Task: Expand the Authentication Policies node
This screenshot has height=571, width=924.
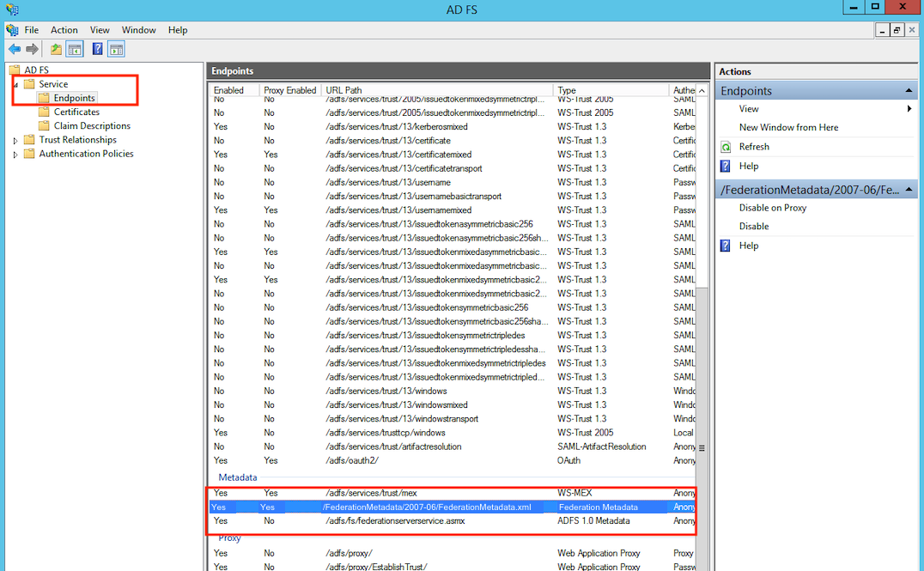Action: (16, 155)
